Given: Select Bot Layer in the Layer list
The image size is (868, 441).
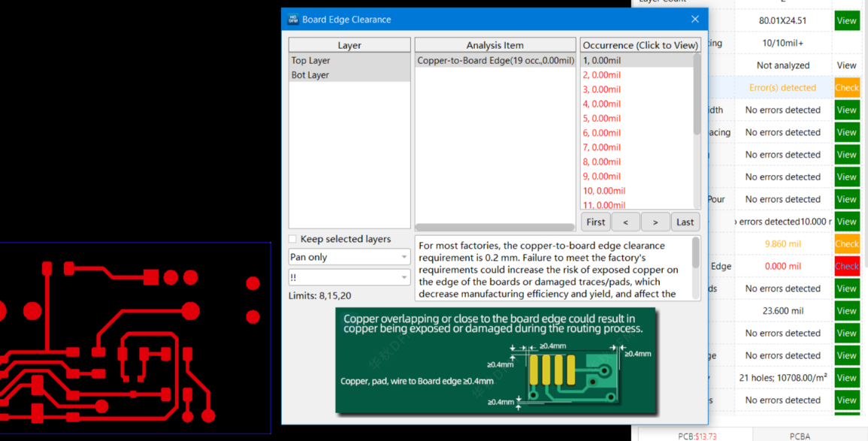Looking at the screenshot, I should pos(310,75).
